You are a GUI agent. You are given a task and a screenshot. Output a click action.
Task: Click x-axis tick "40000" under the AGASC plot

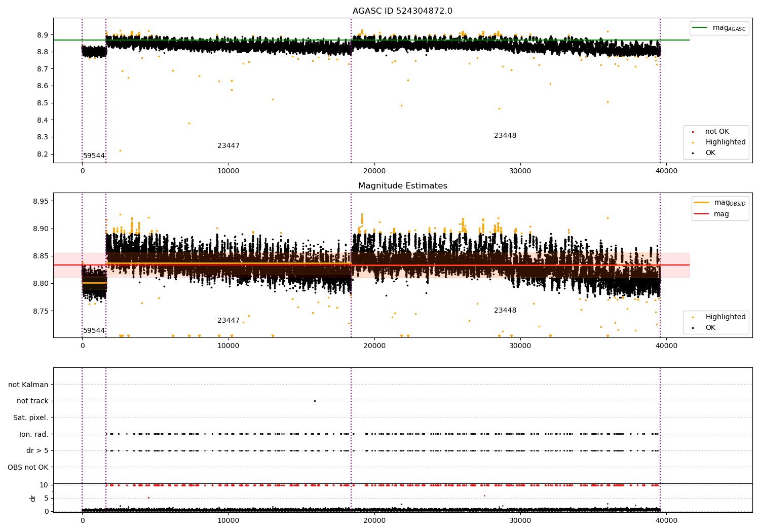tap(666, 171)
